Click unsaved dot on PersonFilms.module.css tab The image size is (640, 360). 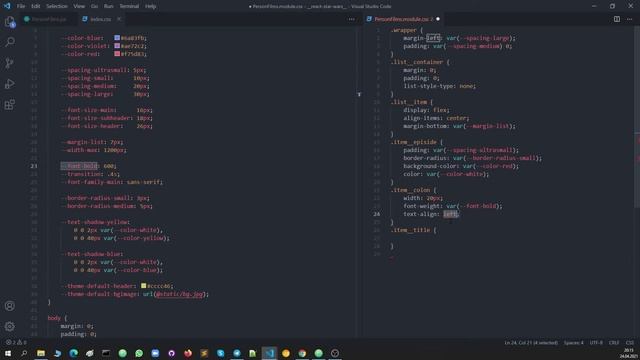[438, 19]
